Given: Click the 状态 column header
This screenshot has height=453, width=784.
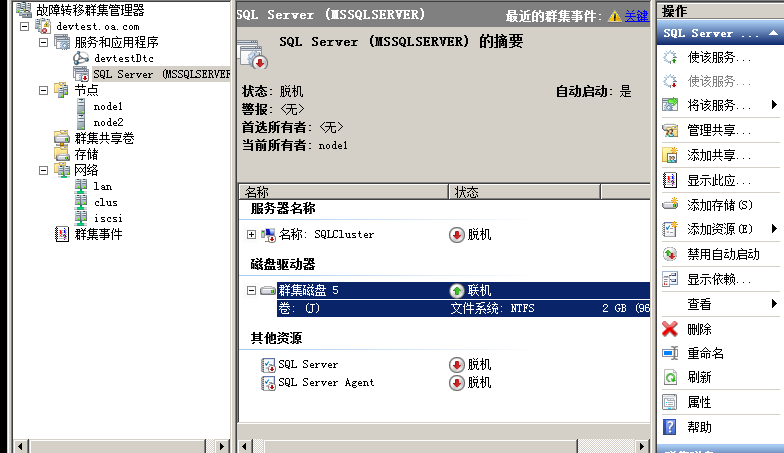Looking at the screenshot, I should (524, 192).
